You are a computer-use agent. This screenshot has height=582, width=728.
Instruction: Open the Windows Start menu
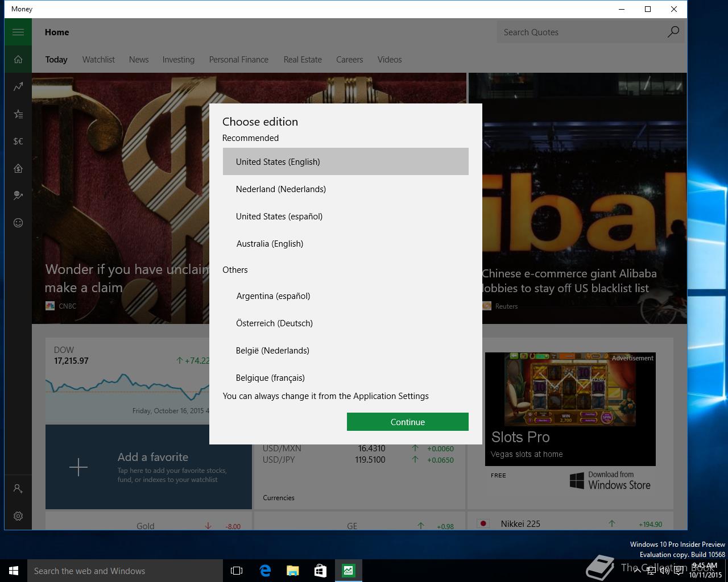pos(14,571)
